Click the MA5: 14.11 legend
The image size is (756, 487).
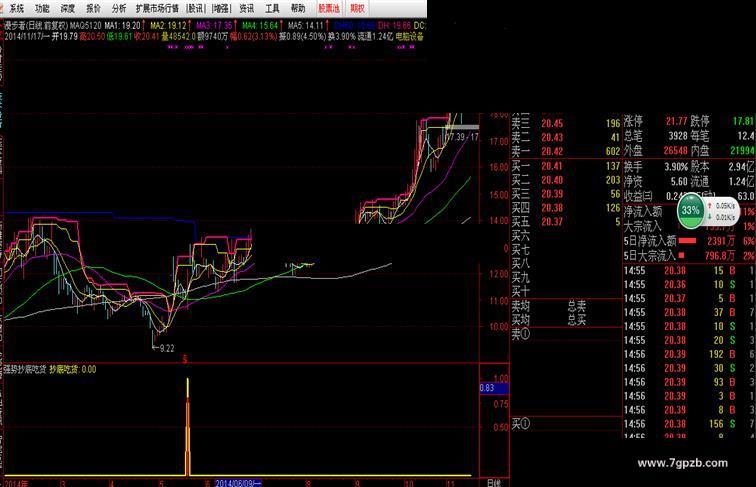coord(306,26)
